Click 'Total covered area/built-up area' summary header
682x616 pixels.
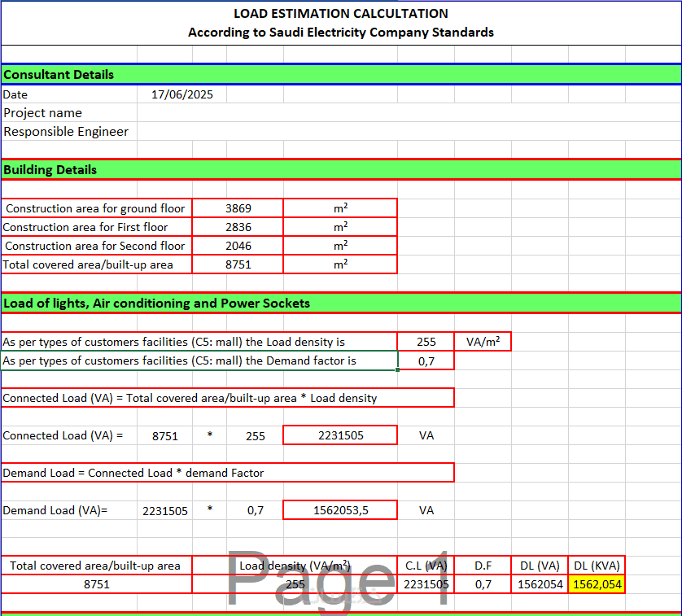tap(97, 566)
